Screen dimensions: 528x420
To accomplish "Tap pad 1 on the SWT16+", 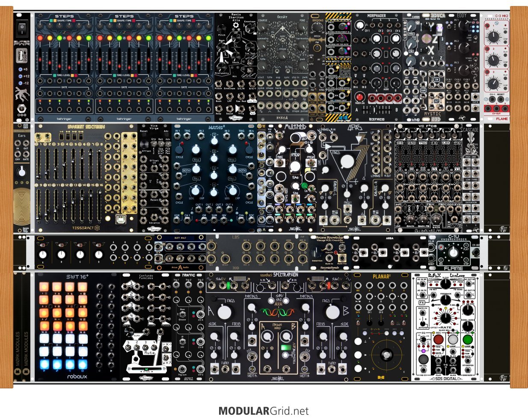I will [x=44, y=287].
